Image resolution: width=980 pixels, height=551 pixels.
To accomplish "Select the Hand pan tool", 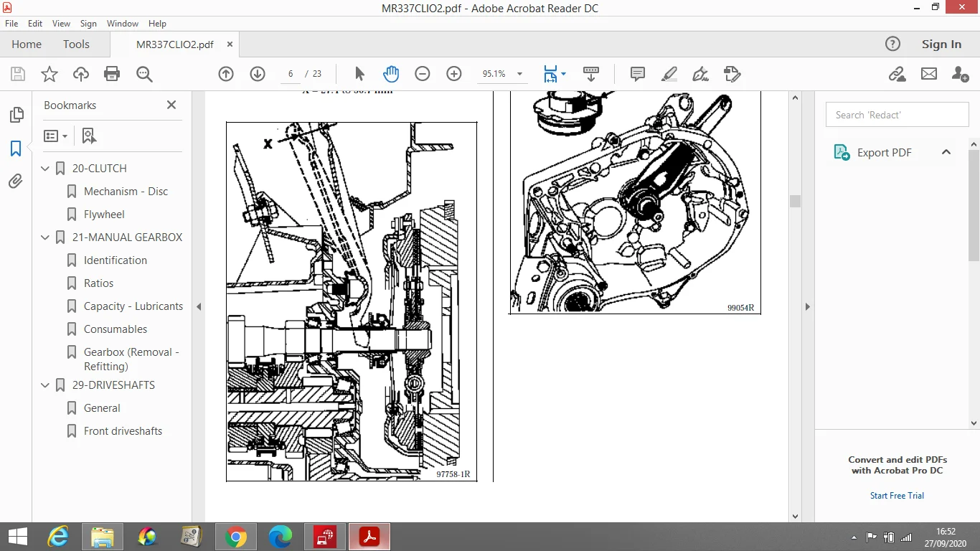I will click(x=390, y=74).
